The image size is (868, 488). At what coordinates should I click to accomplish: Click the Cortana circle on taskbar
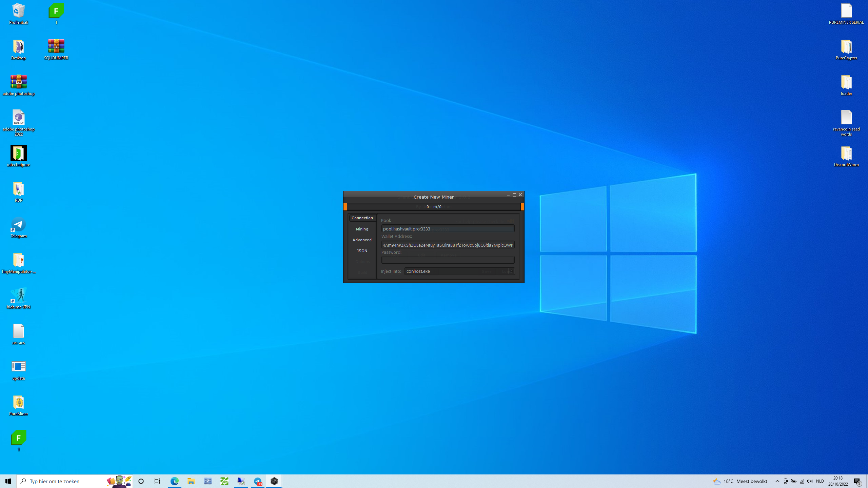pos(141,481)
